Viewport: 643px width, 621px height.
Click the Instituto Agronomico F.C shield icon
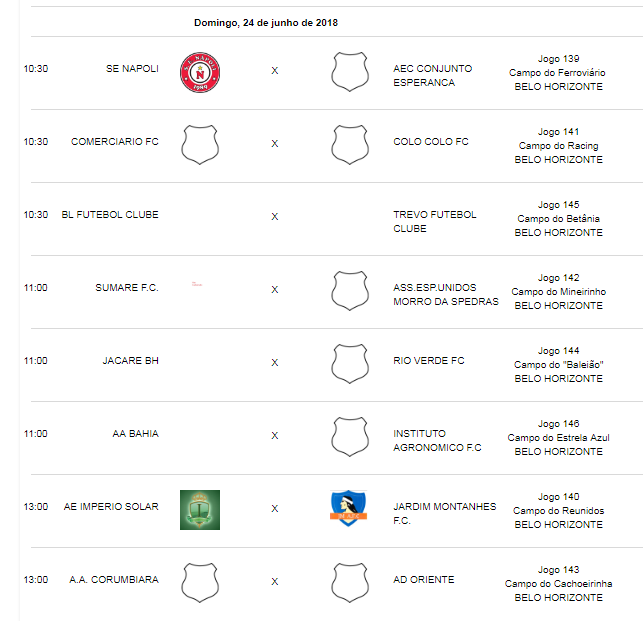click(350, 437)
